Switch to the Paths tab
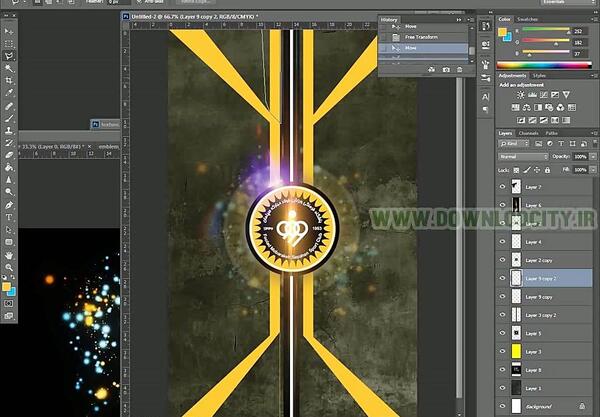The height and width of the screenshot is (417, 600). coord(551,133)
